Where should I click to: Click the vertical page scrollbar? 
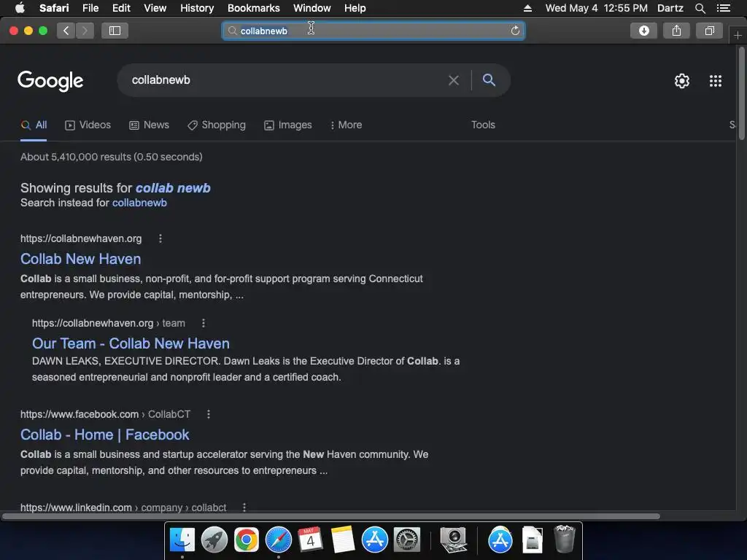click(741, 93)
